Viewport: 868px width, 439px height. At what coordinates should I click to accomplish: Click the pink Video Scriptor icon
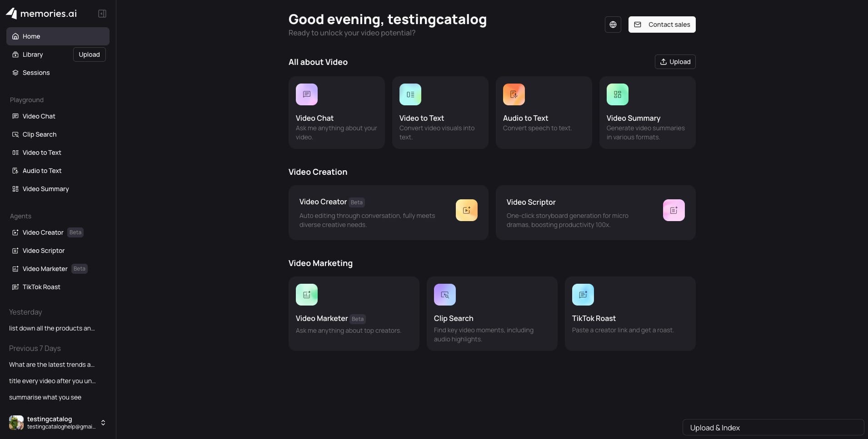pyautogui.click(x=673, y=210)
